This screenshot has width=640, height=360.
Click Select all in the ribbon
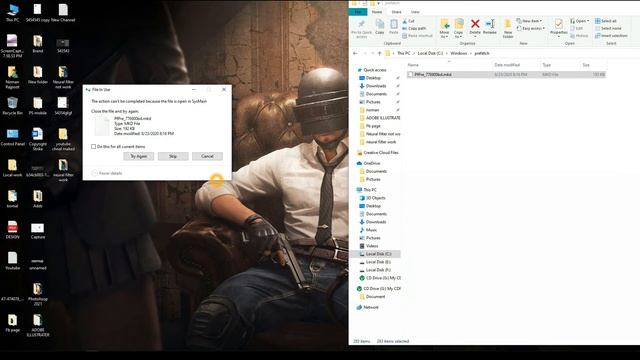coord(606,21)
